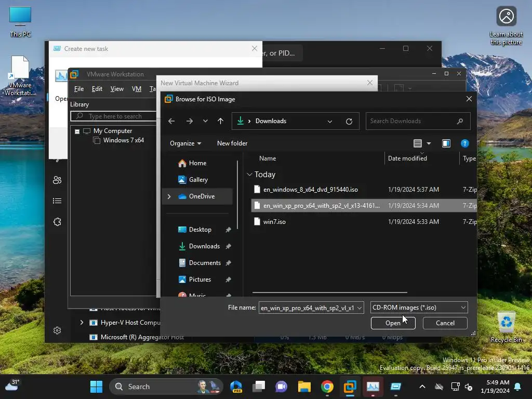Viewport: 532px width, 399px height.
Task: Open file dialog help
Action: [x=465, y=143]
